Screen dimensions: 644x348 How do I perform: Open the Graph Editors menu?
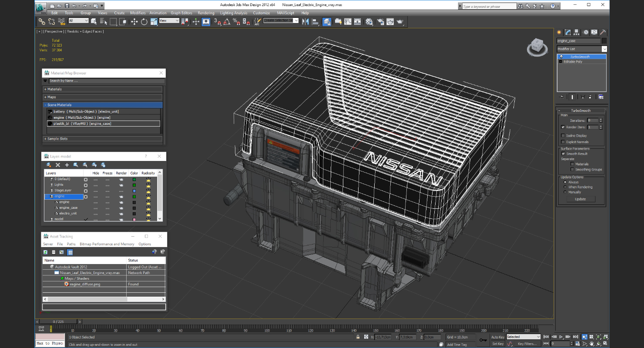pos(181,13)
